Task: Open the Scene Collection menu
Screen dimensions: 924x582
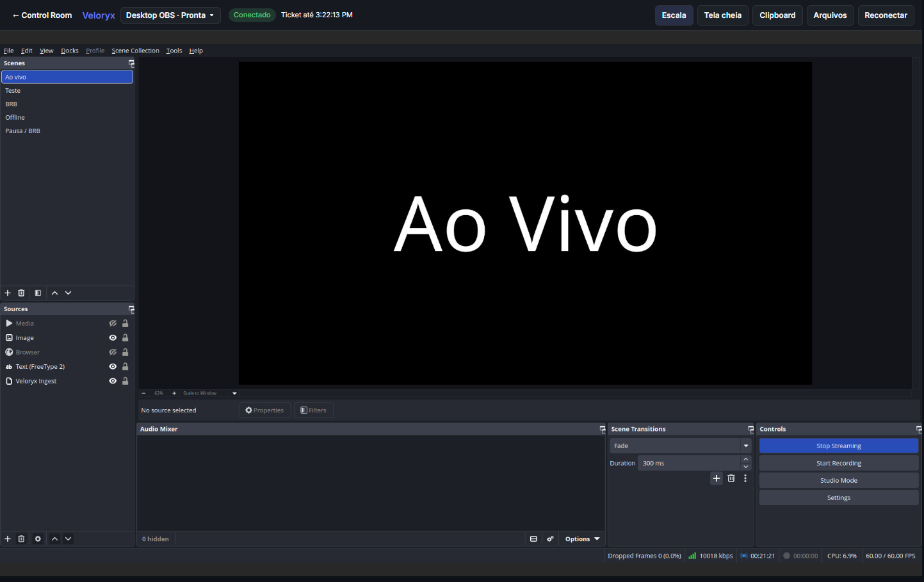Action: pyautogui.click(x=135, y=51)
